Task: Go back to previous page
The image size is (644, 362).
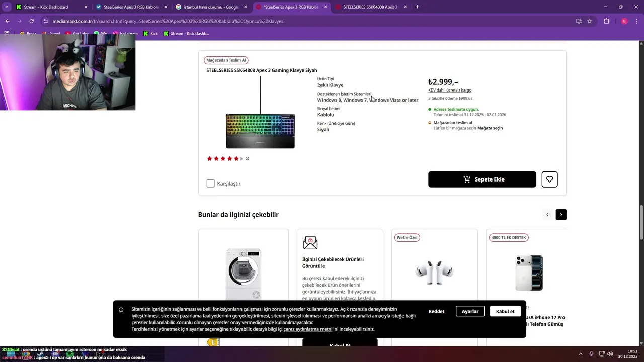Action: coord(7,21)
